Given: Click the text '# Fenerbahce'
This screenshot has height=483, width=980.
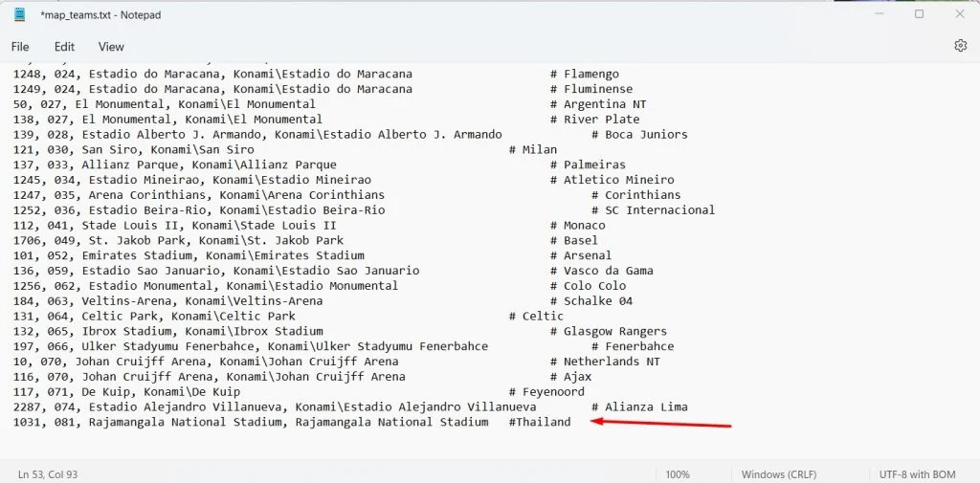Looking at the screenshot, I should pos(633,346).
